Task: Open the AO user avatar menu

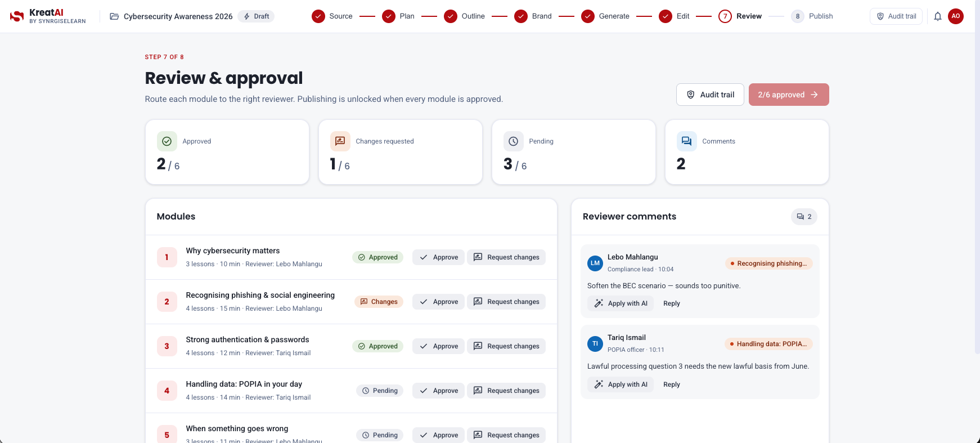Action: [x=956, y=16]
